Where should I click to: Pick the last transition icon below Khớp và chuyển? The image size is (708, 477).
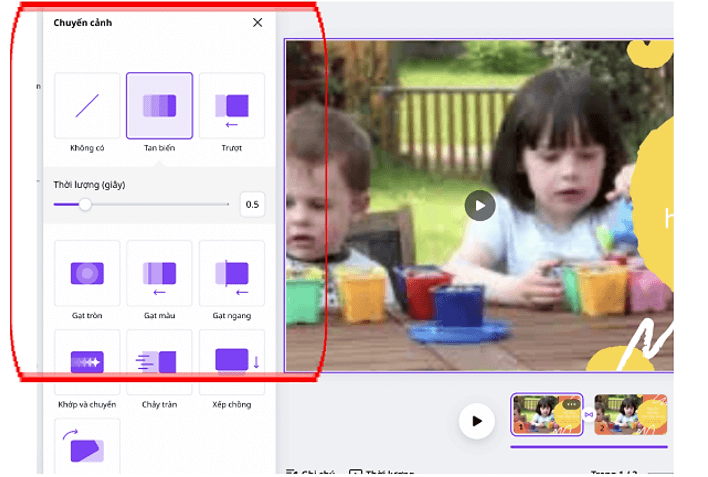87,446
